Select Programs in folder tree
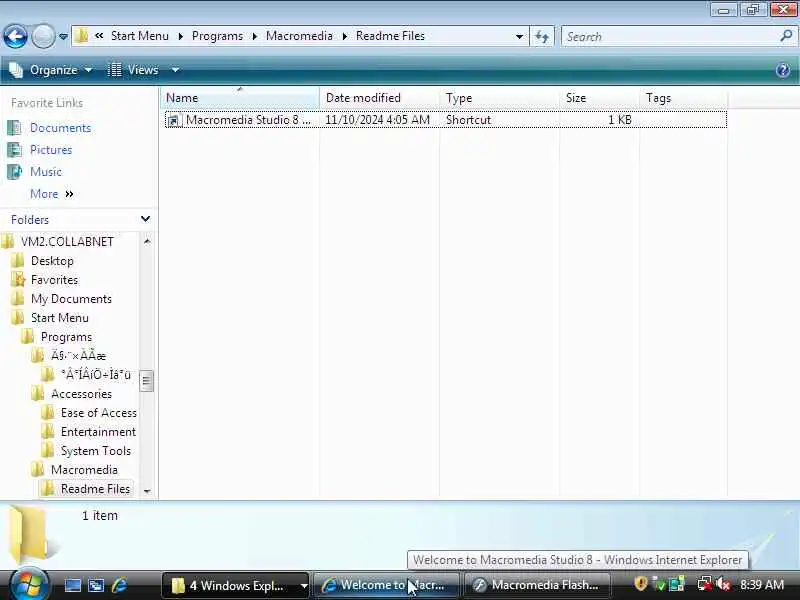The image size is (800, 600). click(x=66, y=337)
